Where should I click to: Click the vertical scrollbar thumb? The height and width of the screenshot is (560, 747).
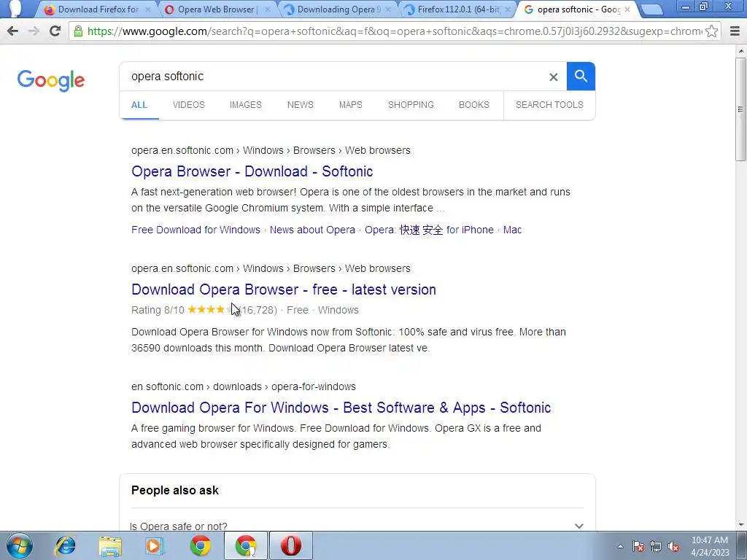tap(740, 109)
